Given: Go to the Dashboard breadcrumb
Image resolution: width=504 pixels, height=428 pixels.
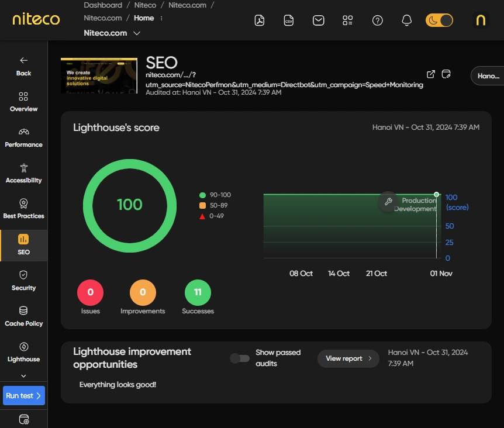Looking at the screenshot, I should point(103,5).
